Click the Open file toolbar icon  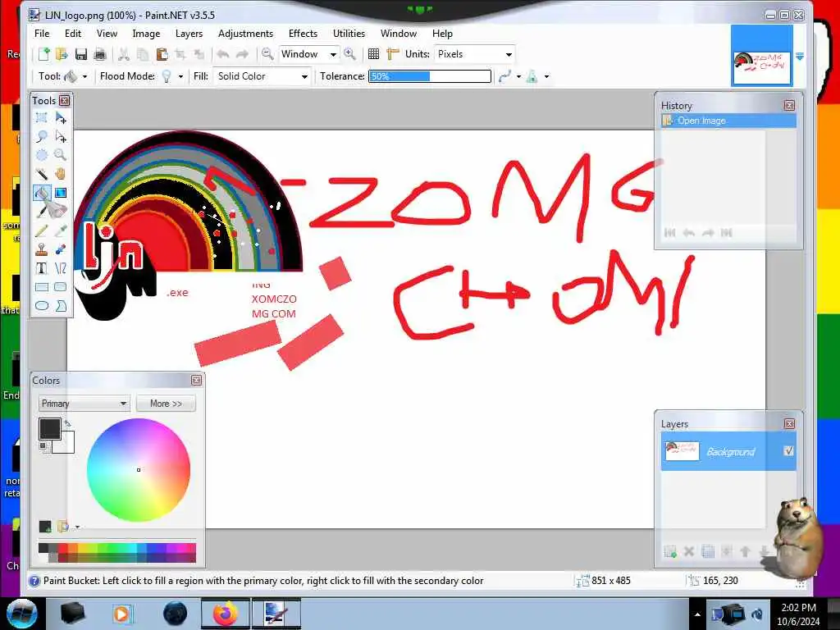point(62,54)
